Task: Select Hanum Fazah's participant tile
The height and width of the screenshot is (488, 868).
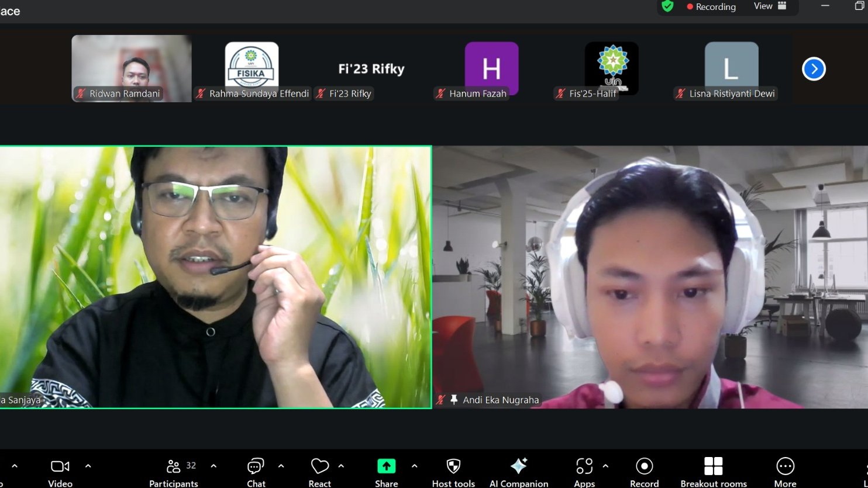Action: (x=491, y=68)
